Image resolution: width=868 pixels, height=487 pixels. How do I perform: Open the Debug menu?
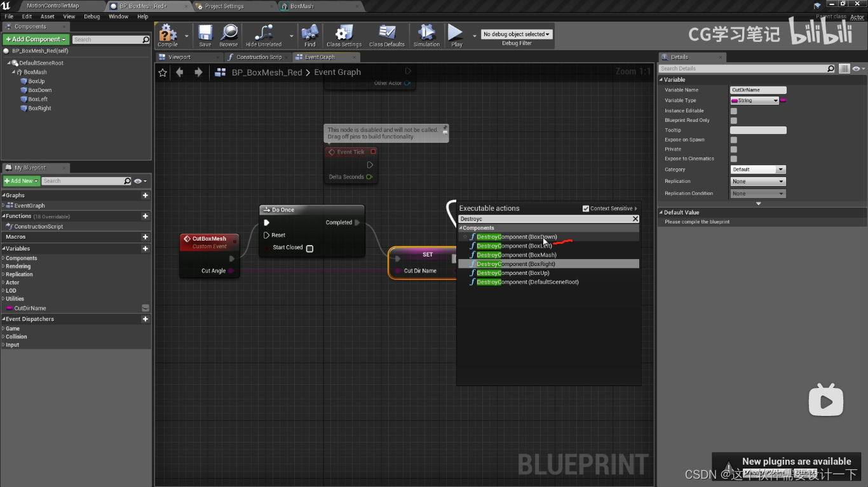tap(92, 17)
